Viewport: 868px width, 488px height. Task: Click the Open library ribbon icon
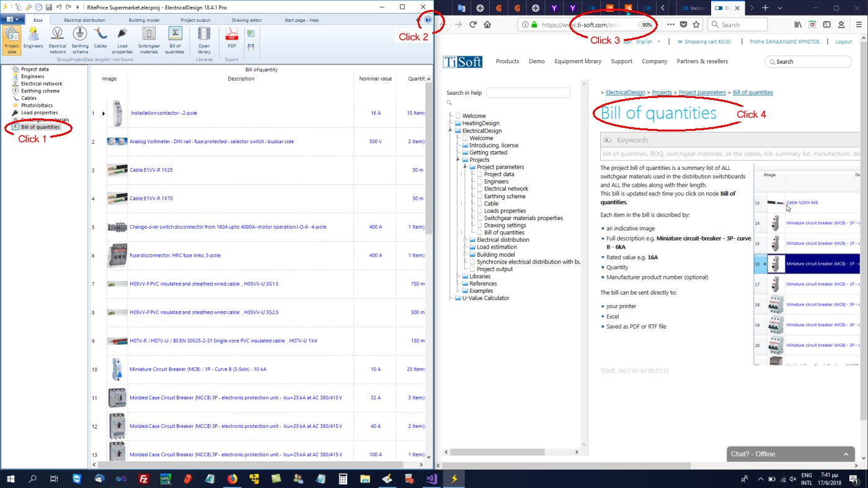[x=204, y=37]
